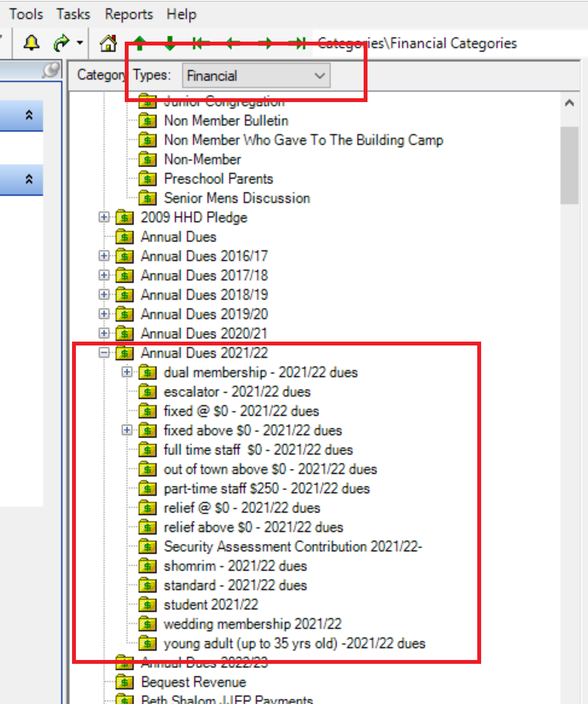Click the Home navigation icon
The width and height of the screenshot is (588, 704).
click(x=107, y=43)
